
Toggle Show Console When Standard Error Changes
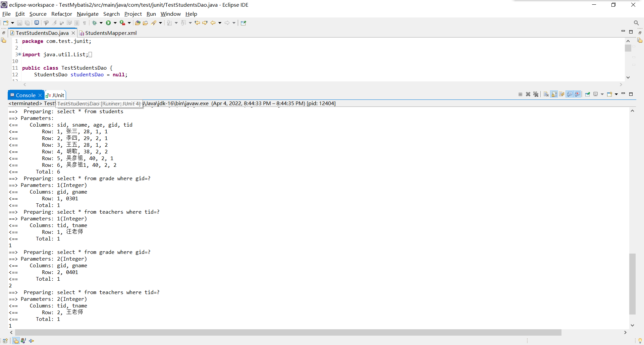(x=578, y=94)
